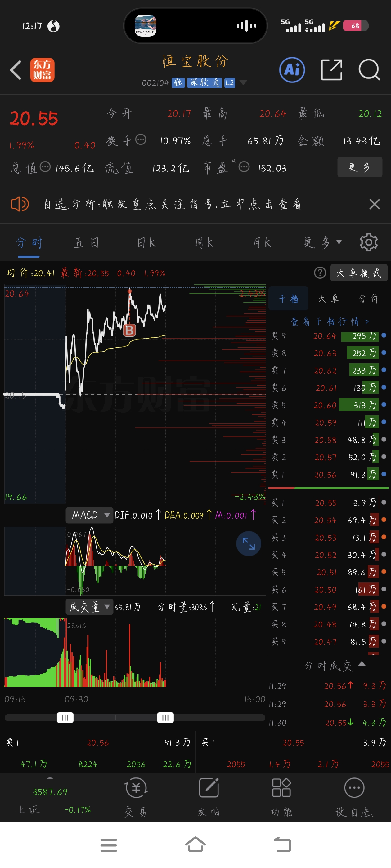391x868 pixels.
Task: Tap the music island thumbnail
Action: [146, 26]
